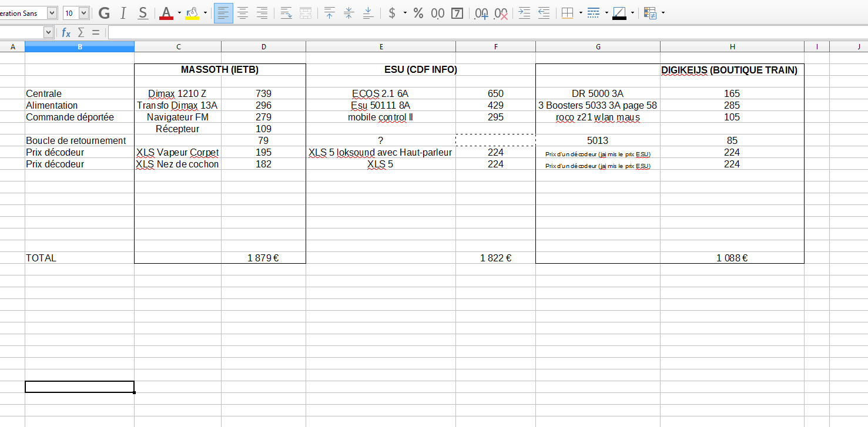Center cell content vertically
Image resolution: width=868 pixels, height=427 pixels.
(x=349, y=13)
